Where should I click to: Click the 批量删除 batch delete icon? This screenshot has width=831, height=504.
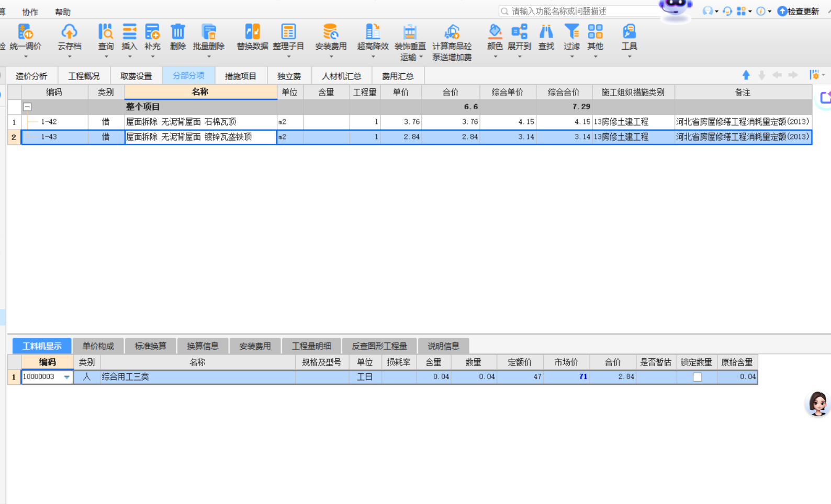(x=209, y=32)
